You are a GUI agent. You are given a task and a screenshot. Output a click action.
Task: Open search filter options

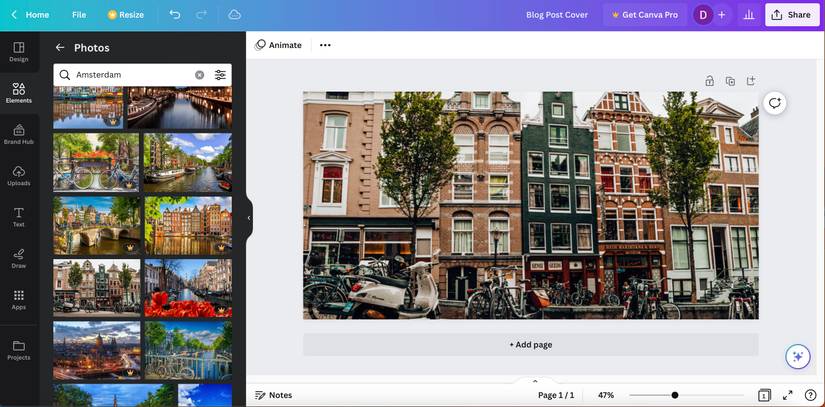point(220,75)
